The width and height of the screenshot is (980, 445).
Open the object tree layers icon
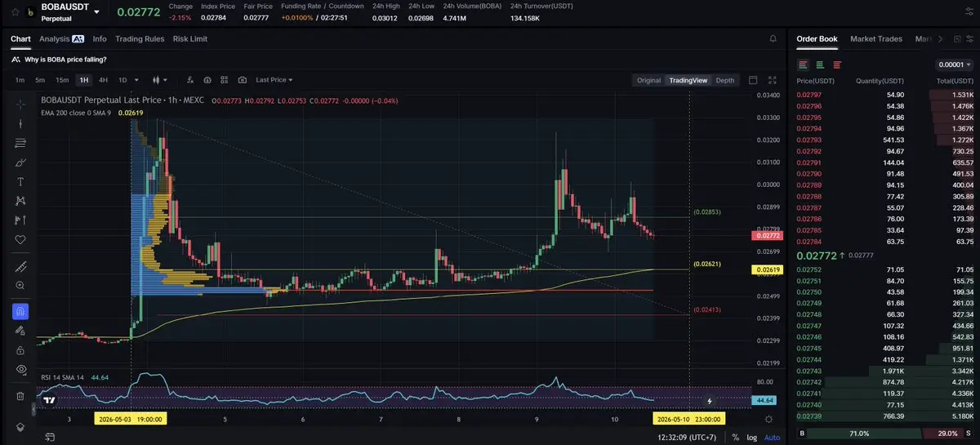[x=20, y=427]
